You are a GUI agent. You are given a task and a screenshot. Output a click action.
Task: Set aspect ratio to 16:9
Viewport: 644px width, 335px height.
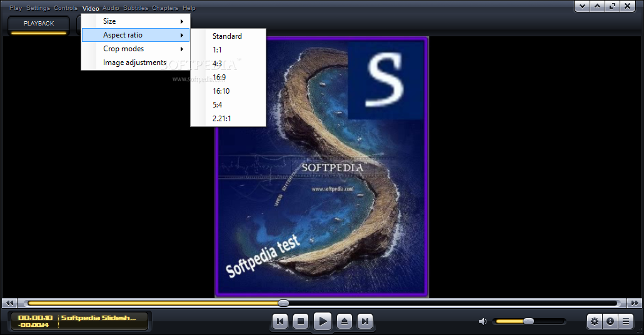tap(228, 77)
